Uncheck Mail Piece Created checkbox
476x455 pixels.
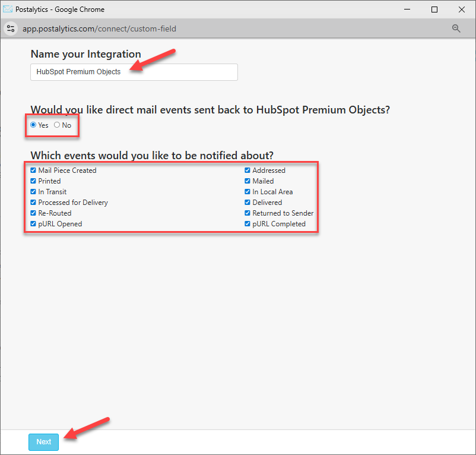33,170
